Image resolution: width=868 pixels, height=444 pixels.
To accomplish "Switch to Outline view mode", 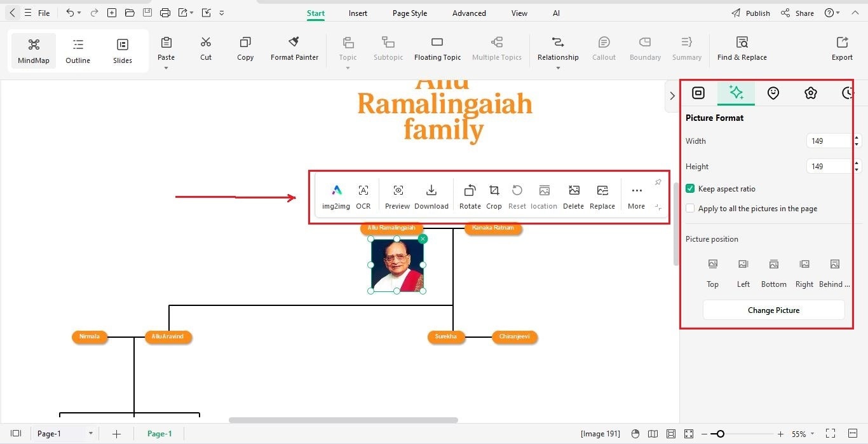I will tap(78, 51).
